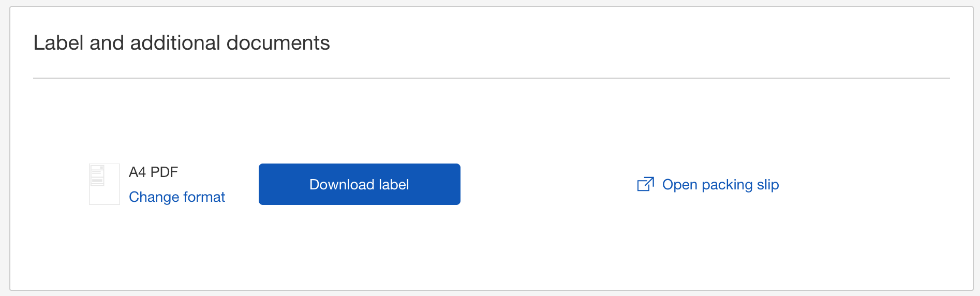Click the 'Label and additional documents' heading
Screen dimensions: 980x296
point(182,43)
